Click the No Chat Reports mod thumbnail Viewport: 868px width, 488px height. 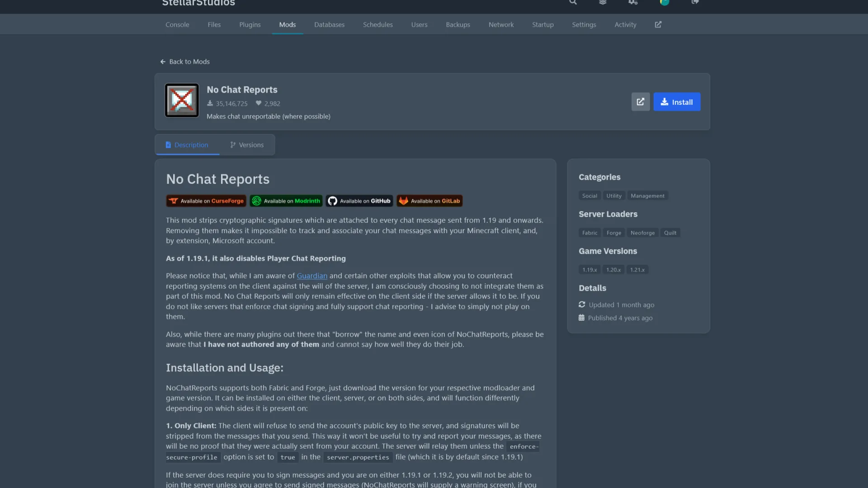(x=182, y=100)
